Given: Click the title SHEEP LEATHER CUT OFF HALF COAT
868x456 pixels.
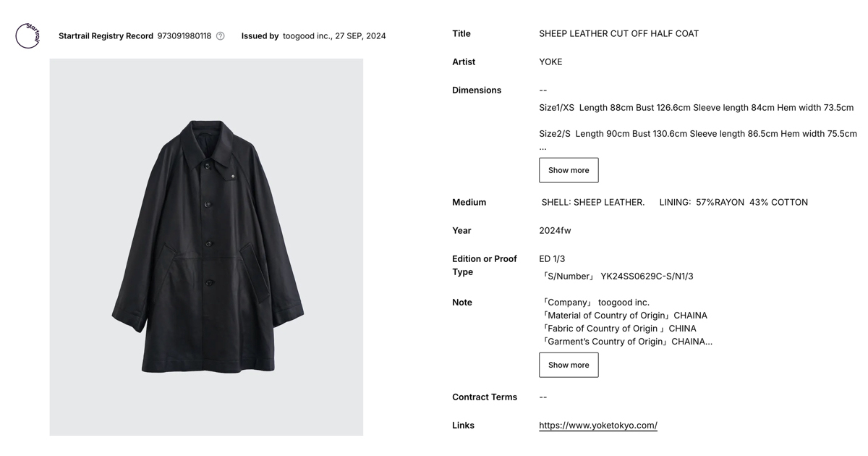Looking at the screenshot, I should (618, 34).
